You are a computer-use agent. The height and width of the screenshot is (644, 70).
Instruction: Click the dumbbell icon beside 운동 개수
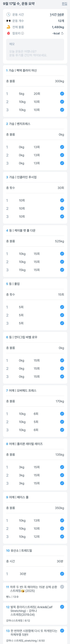coord(8,21)
